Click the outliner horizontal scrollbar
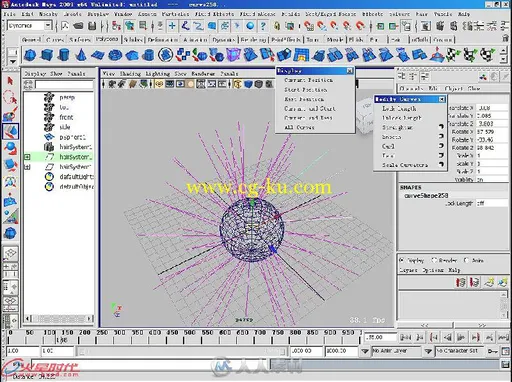 coord(59,319)
